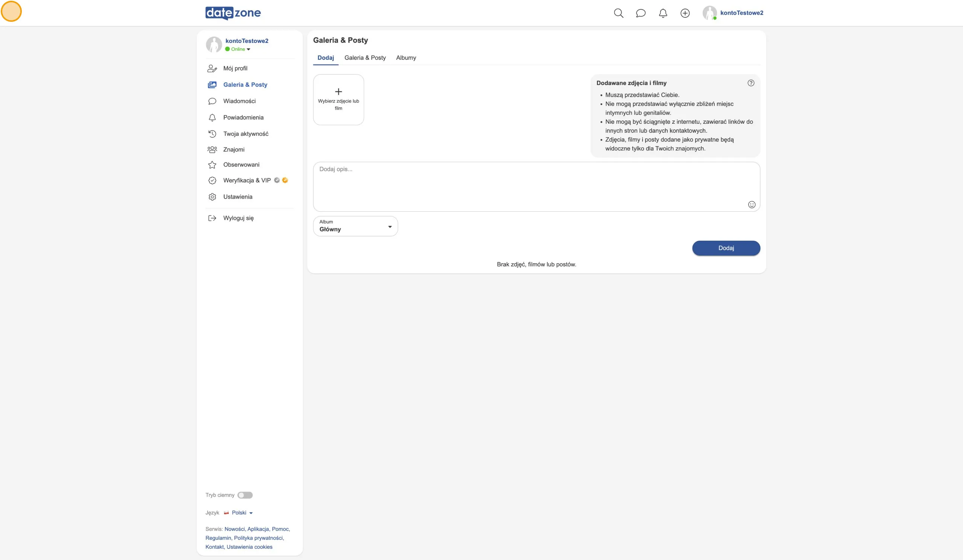This screenshot has width=963, height=560.
Task: Click the Mój profil sidebar icon
Action: 212,68
